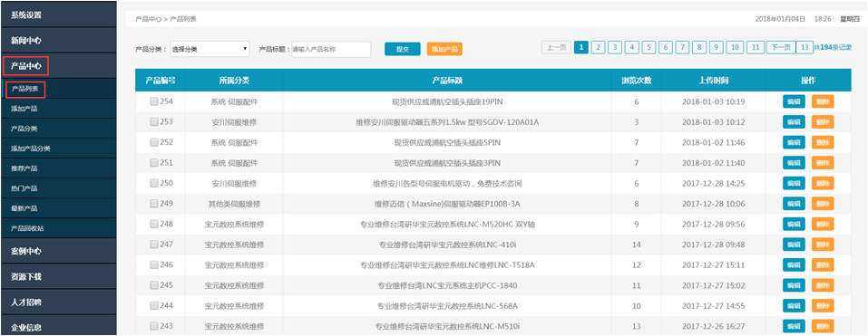Open the 产品分类 category dropdown
The width and height of the screenshot is (868, 336).
click(210, 49)
